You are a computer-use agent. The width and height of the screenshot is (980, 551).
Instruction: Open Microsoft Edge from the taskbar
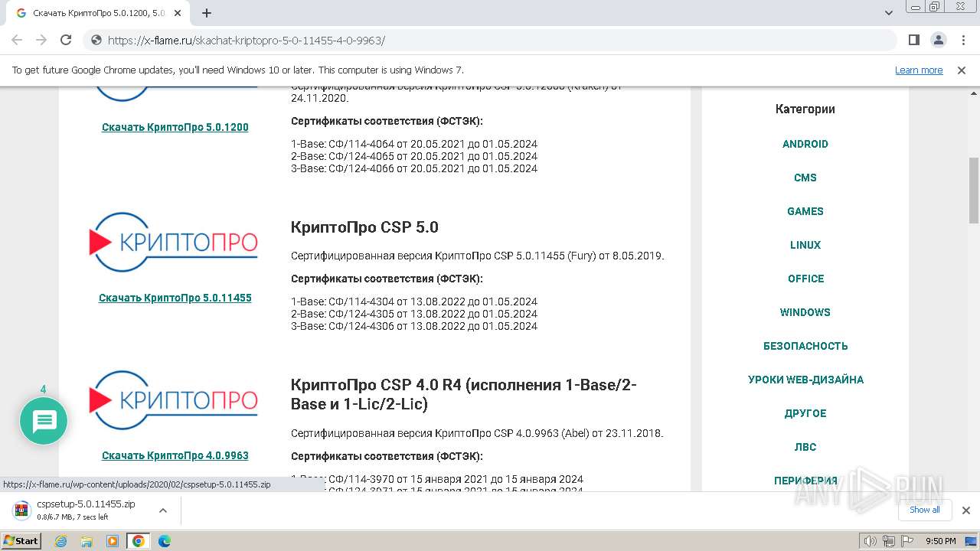tap(164, 541)
